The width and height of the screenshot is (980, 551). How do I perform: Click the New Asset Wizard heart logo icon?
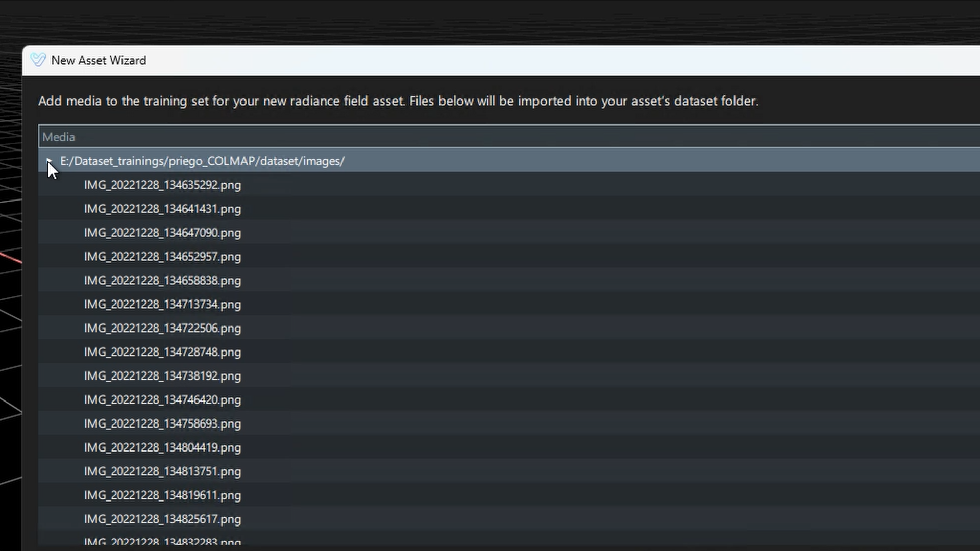tap(38, 60)
